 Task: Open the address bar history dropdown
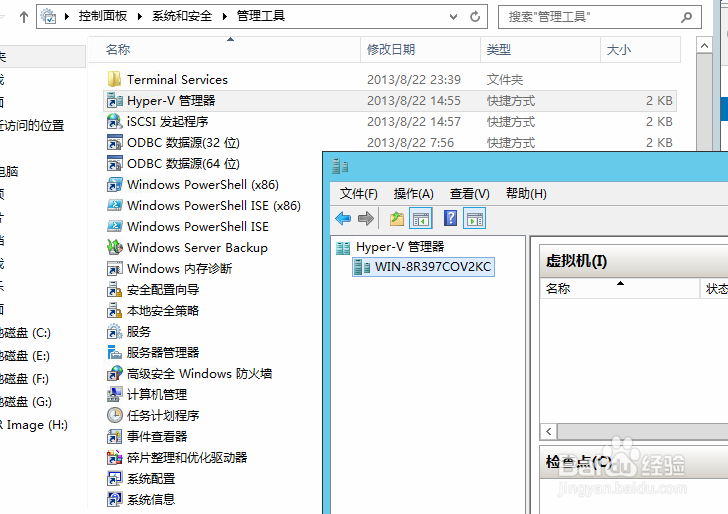coord(454,17)
